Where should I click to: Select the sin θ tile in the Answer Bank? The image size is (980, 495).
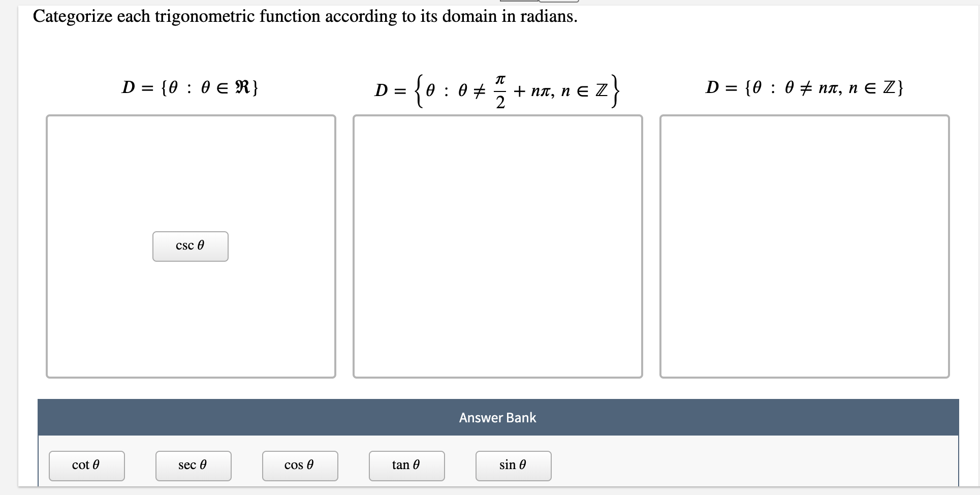513,465
